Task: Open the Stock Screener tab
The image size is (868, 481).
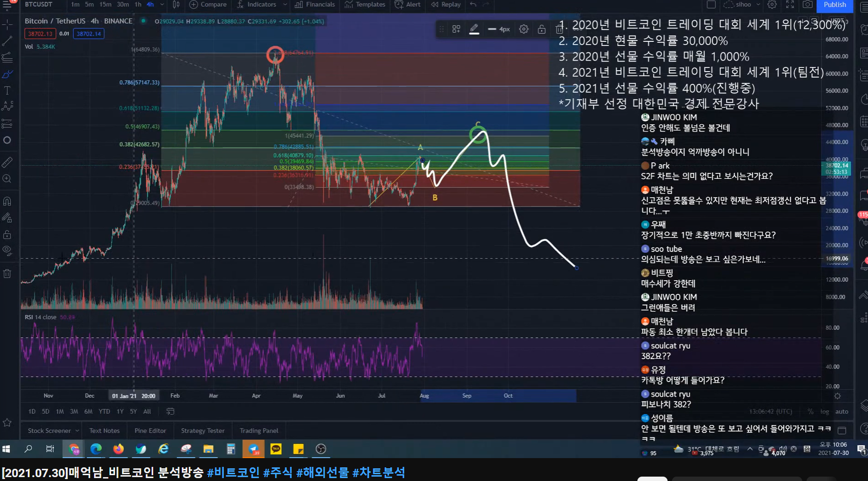Action: (x=49, y=431)
